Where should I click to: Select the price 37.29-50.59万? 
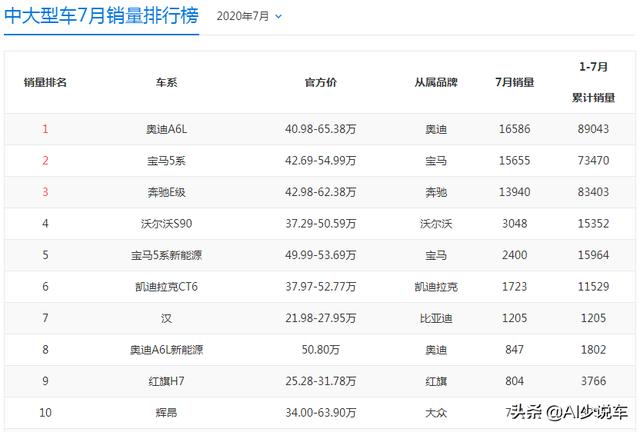coord(320,223)
